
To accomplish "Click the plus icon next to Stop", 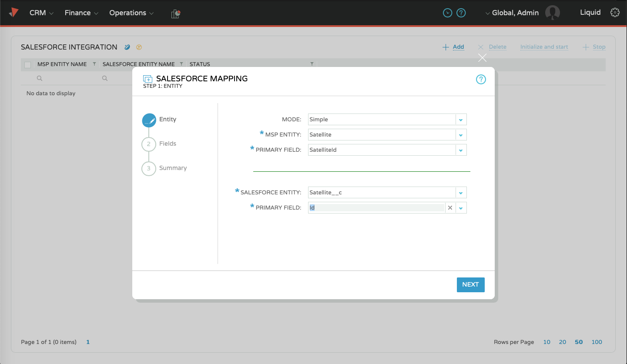I will point(586,47).
